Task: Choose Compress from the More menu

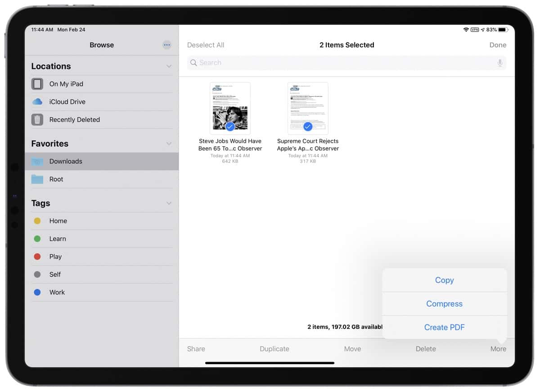Action: click(x=444, y=304)
